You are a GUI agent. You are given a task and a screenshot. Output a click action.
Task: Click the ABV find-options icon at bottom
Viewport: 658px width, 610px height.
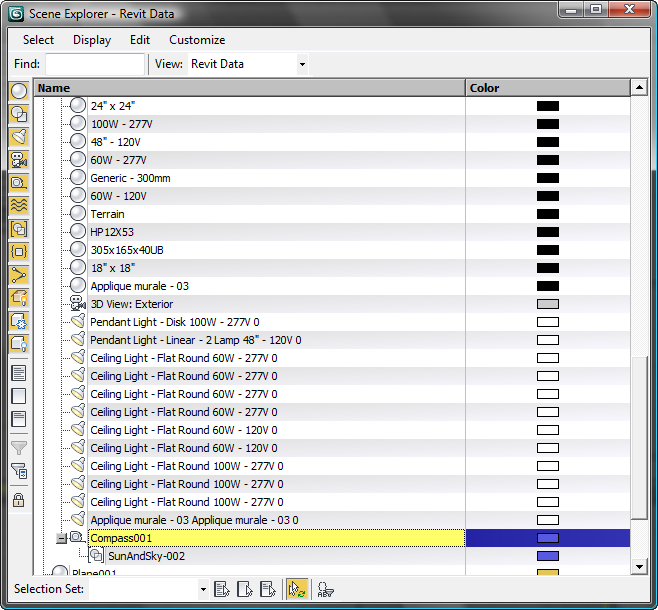(325, 589)
